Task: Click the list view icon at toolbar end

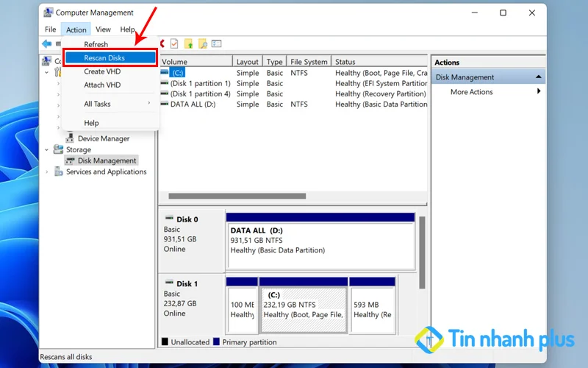Action: click(x=218, y=44)
